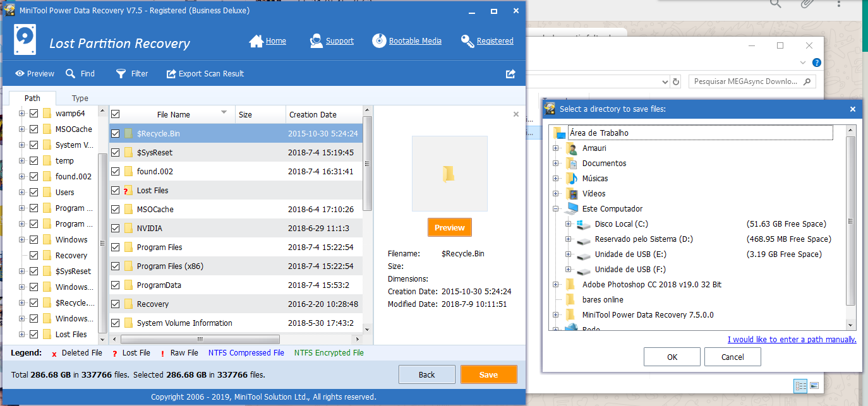Click 'I would like to enter a path manually'
The image size is (868, 406).
[792, 340]
